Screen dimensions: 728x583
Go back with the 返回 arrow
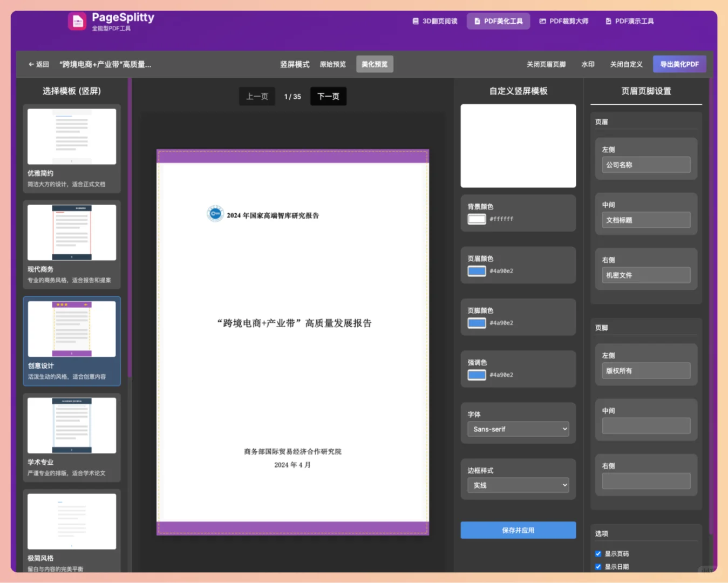pos(38,64)
